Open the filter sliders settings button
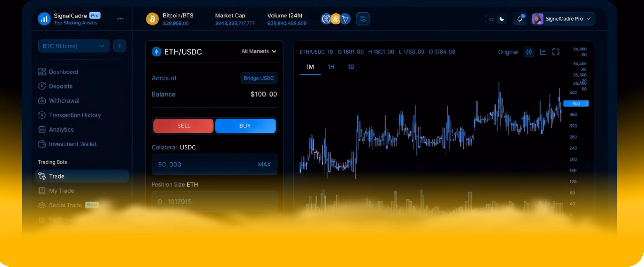Screen dimensions: 644x267 click(363, 19)
